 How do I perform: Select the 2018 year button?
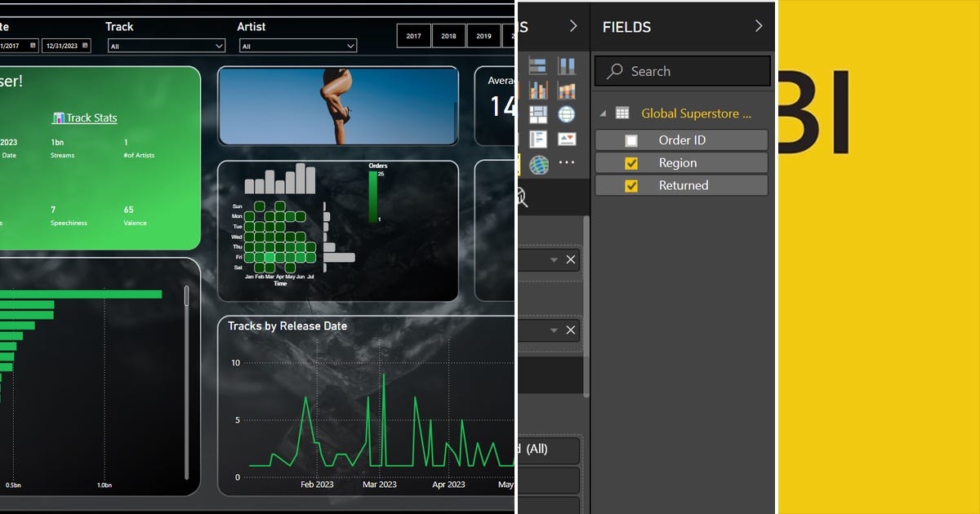[x=448, y=36]
